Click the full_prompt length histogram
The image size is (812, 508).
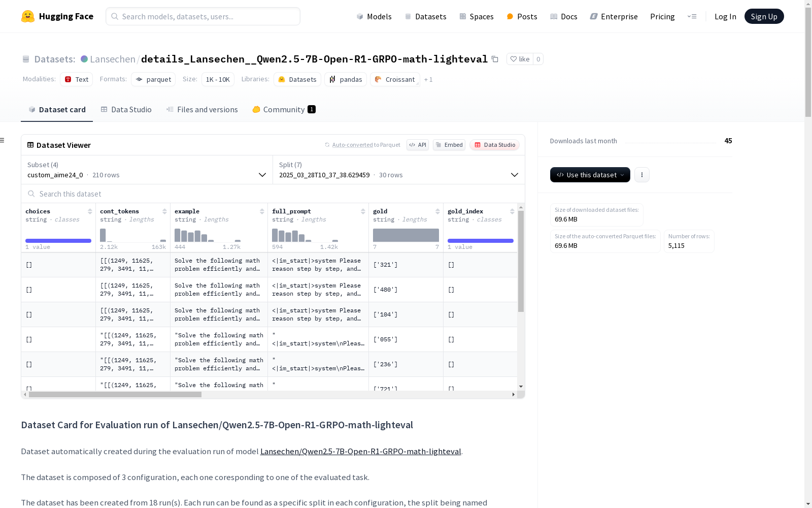[x=305, y=235]
